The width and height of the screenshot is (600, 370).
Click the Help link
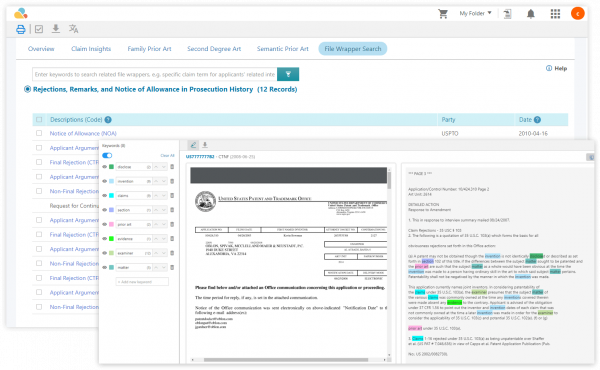pos(556,68)
